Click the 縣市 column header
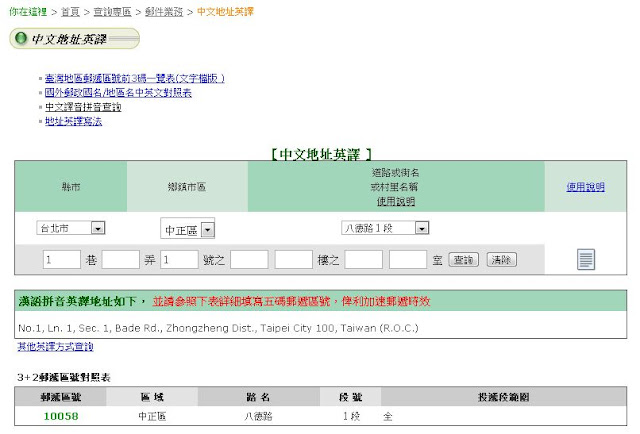 (71, 187)
